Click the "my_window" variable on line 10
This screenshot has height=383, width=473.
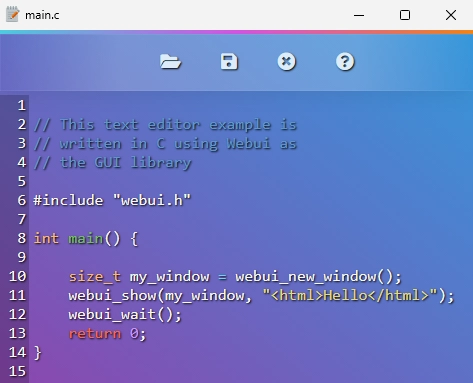coord(170,277)
